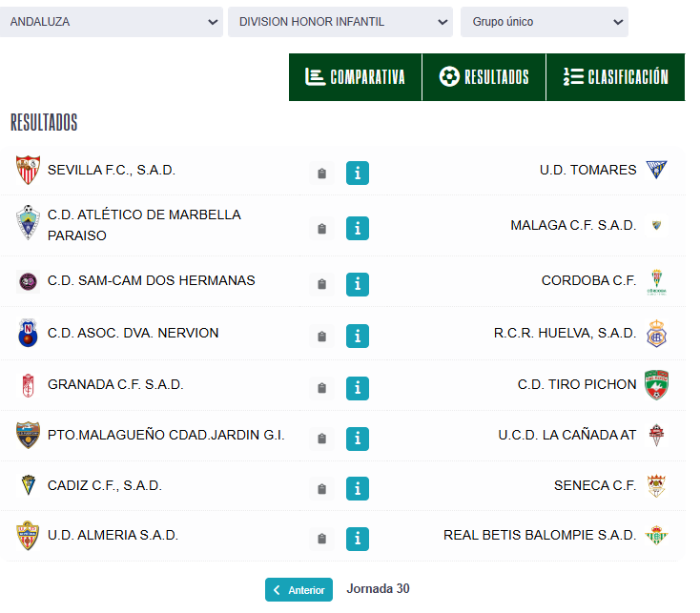Viewport: 700px width, 613px height.
Task: Select the U.C.D. LA CAÑADA AT name
Action: click(x=567, y=435)
